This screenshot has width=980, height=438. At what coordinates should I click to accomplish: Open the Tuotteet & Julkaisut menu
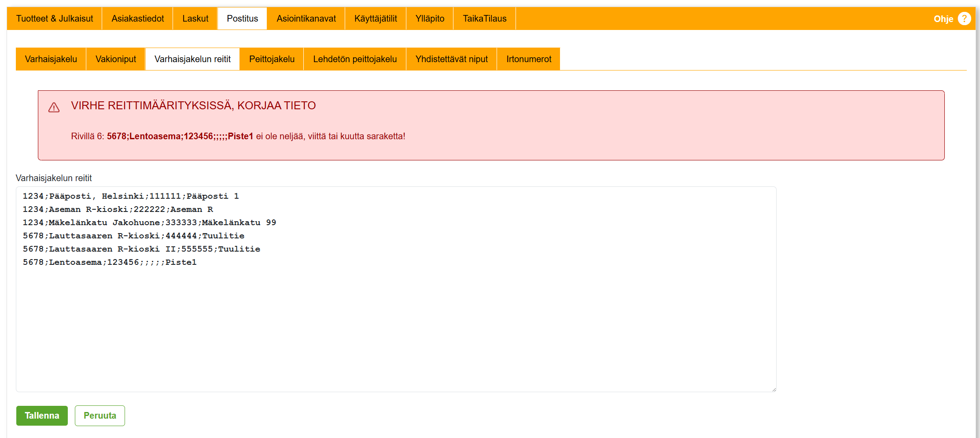[x=55, y=19]
